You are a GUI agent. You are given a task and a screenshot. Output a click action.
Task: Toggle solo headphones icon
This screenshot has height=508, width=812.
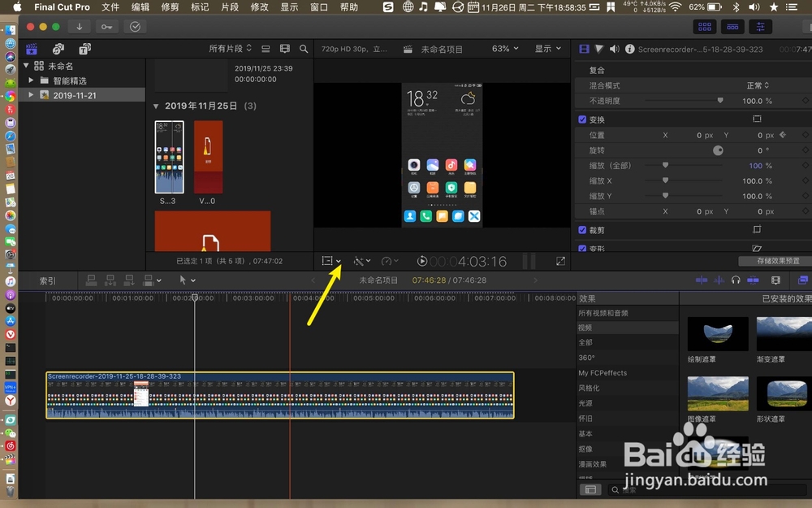[x=736, y=280]
